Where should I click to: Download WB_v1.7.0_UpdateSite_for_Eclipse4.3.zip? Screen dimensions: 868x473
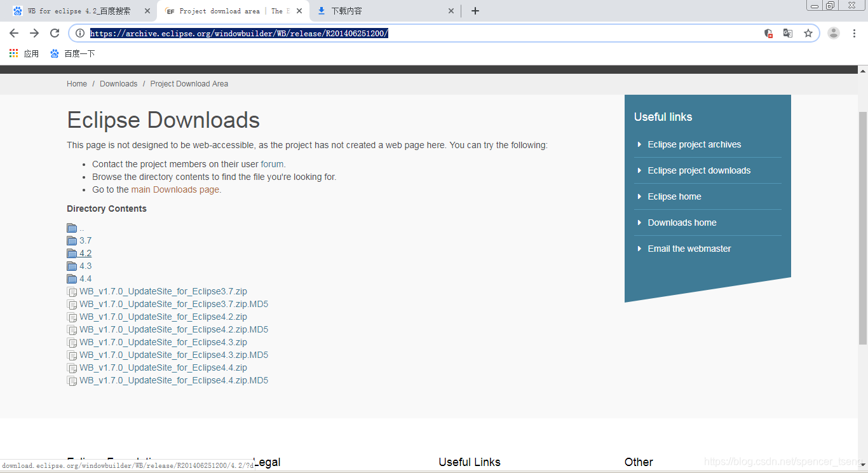point(163,343)
